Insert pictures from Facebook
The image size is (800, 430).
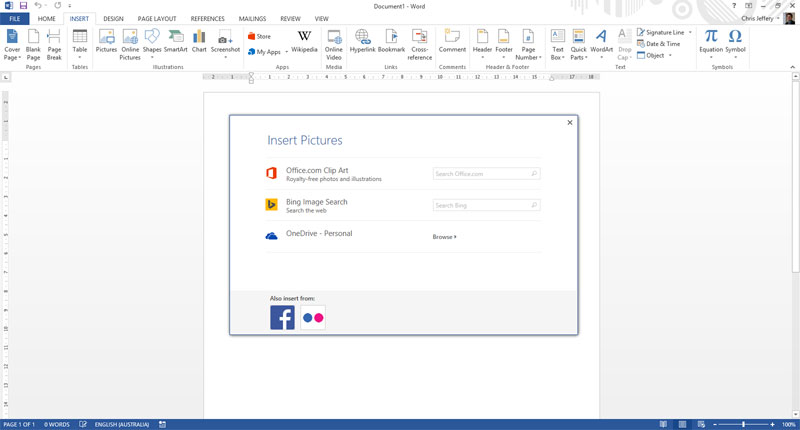pyautogui.click(x=282, y=317)
